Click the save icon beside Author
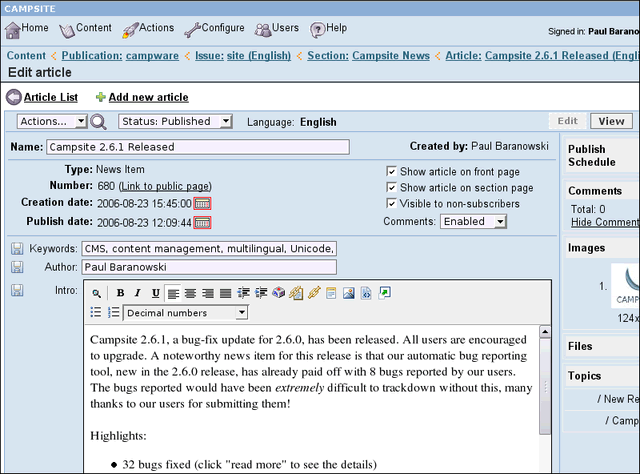Image resolution: width=640 pixels, height=474 pixels. click(17, 267)
